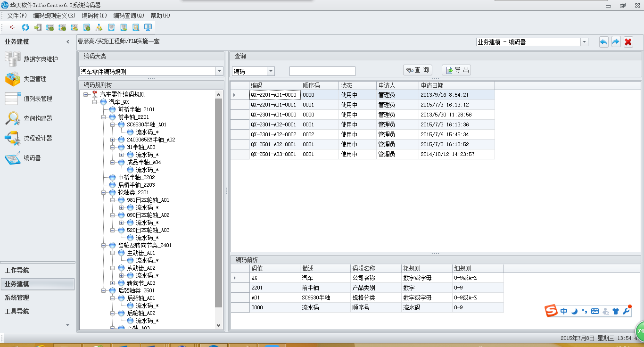The height and width of the screenshot is (347, 644).
Task: Click the back arrow icon in the toolbar
Action: coord(12,27)
